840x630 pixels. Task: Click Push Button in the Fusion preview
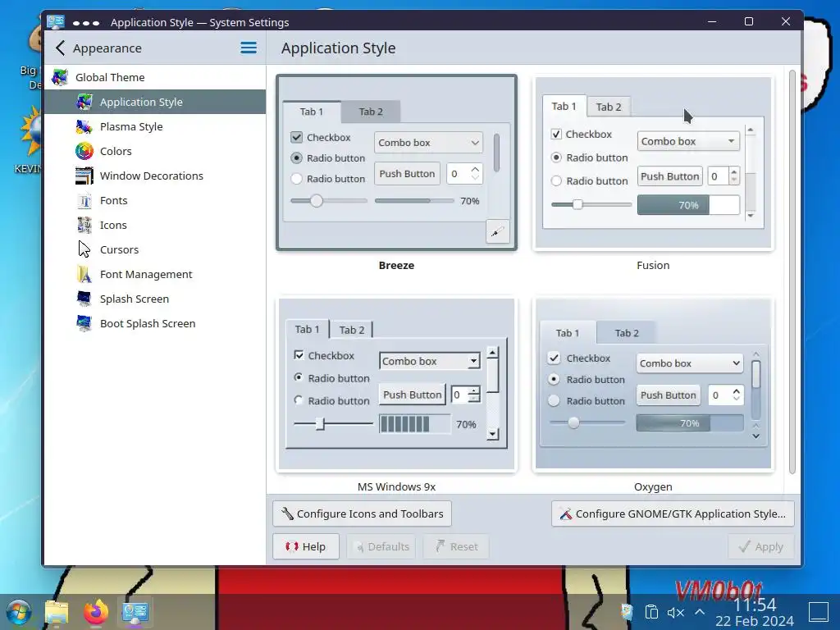tap(670, 176)
